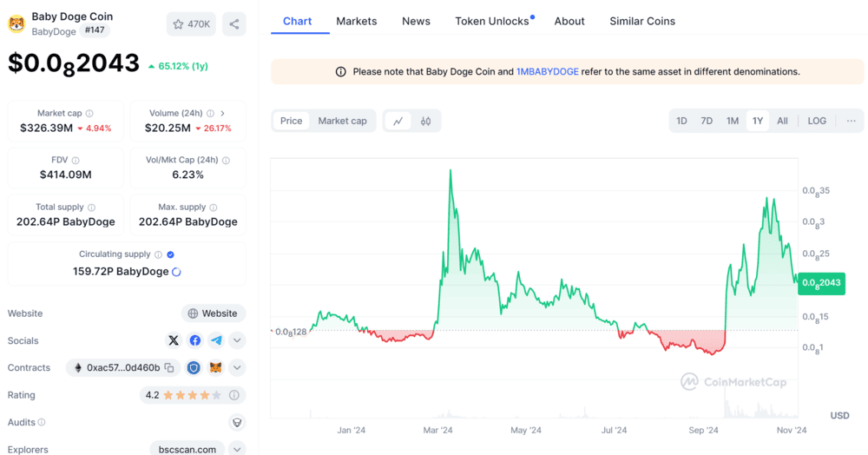This screenshot has height=455, width=868.
Task: Open the Markets tab
Action: pyautogui.click(x=357, y=21)
